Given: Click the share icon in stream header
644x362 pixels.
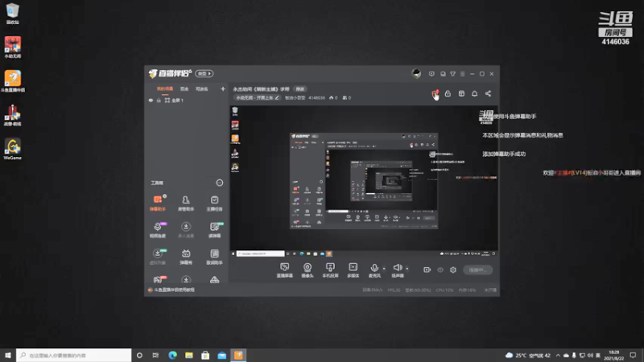Looking at the screenshot, I should coord(488,93).
